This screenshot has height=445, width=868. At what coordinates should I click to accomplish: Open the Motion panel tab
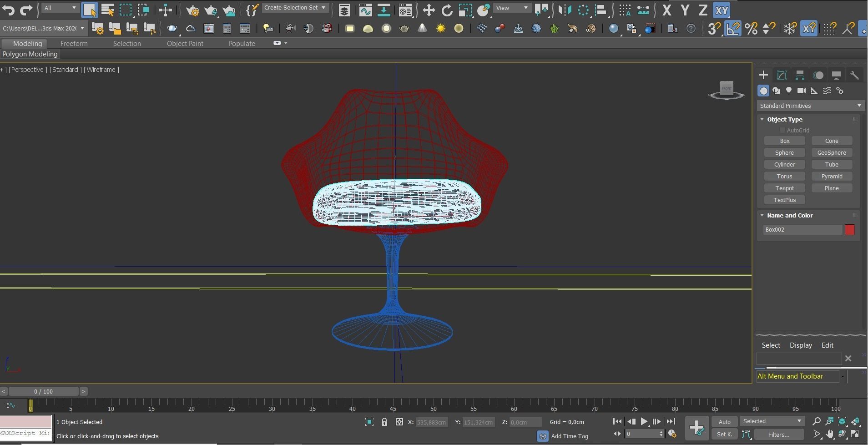coord(818,75)
